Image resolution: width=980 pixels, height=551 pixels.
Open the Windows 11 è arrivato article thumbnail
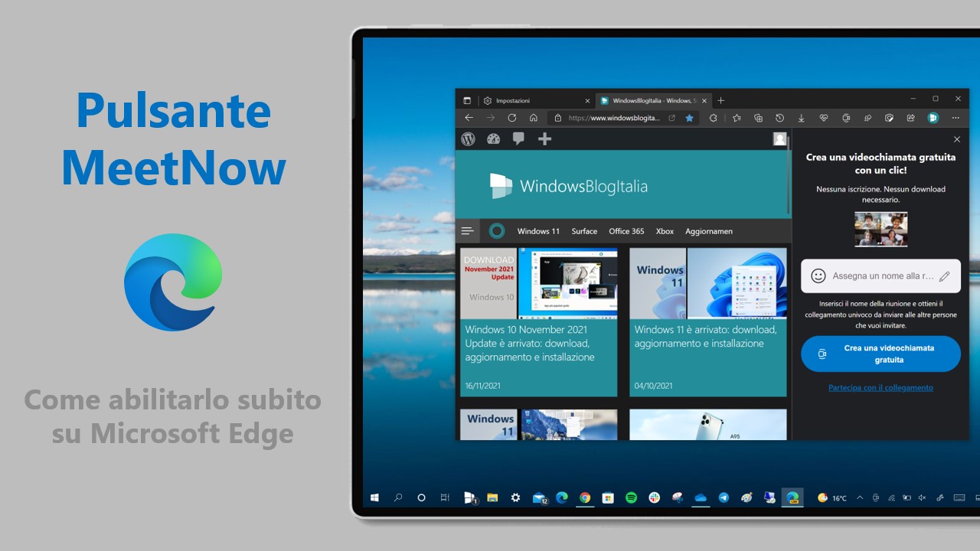click(708, 283)
